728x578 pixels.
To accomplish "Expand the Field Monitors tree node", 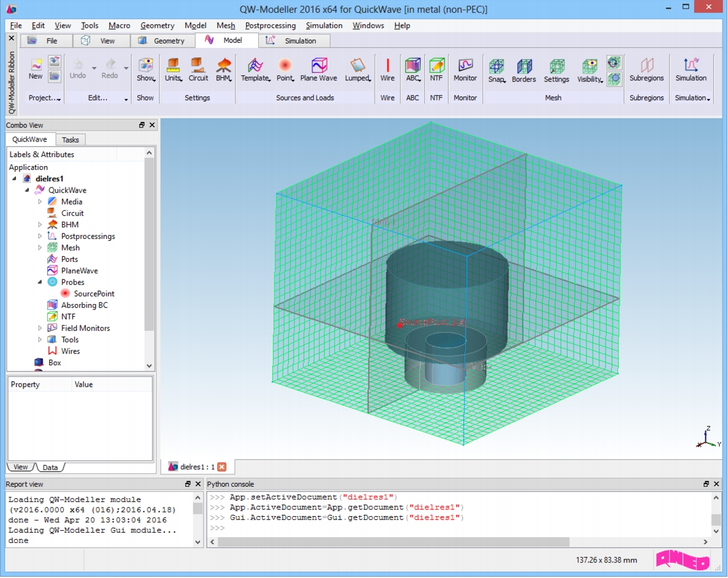I will pyautogui.click(x=40, y=328).
